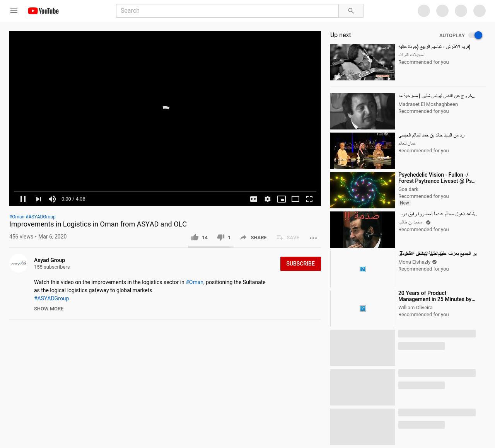The width and height of the screenshot is (495, 448).
Task: Open Psychedelic Vision video thumbnail
Action: tap(362, 190)
